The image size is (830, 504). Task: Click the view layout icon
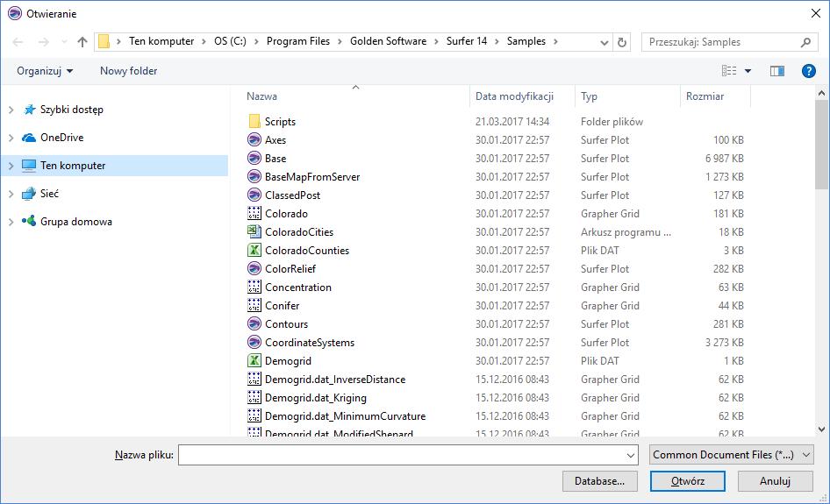[x=729, y=71]
